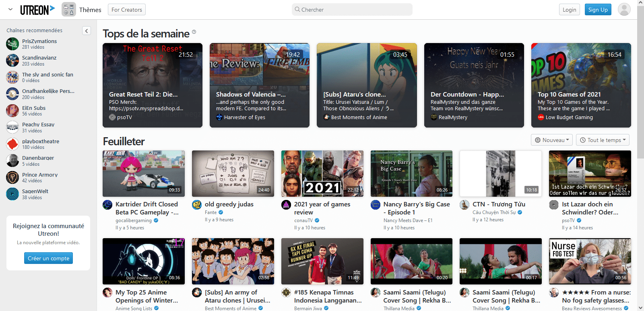Click the Thèmes menu label
Image resolution: width=644 pixels, height=311 pixels.
pyautogui.click(x=90, y=10)
